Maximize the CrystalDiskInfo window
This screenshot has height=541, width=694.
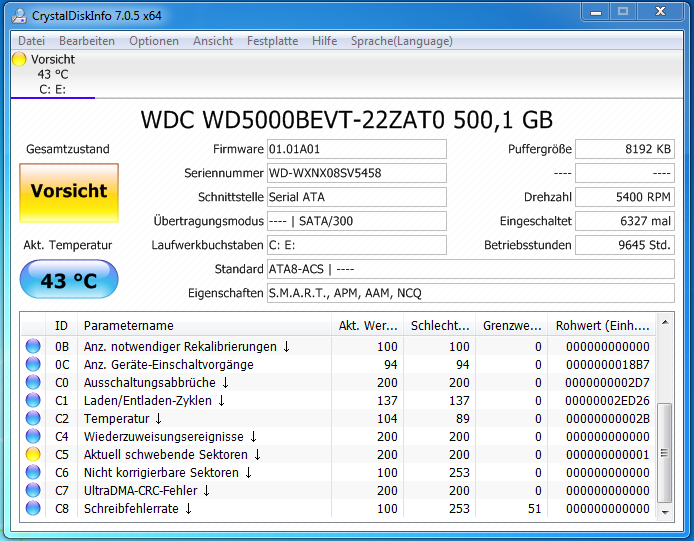click(623, 12)
